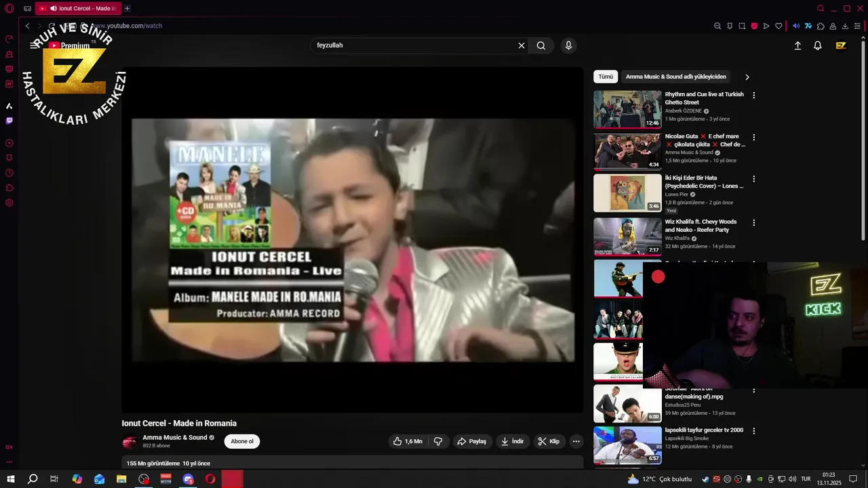
Task: Open Opera menu logo button
Action: click(x=9, y=8)
